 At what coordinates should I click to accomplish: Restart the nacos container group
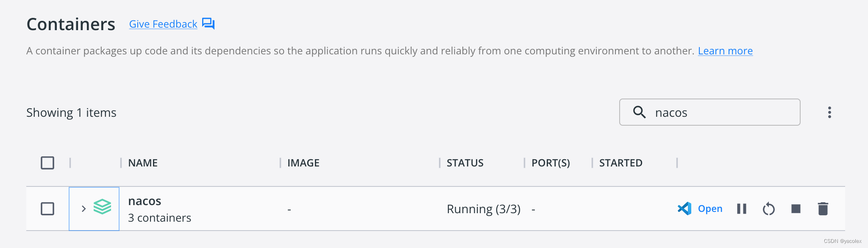point(768,209)
